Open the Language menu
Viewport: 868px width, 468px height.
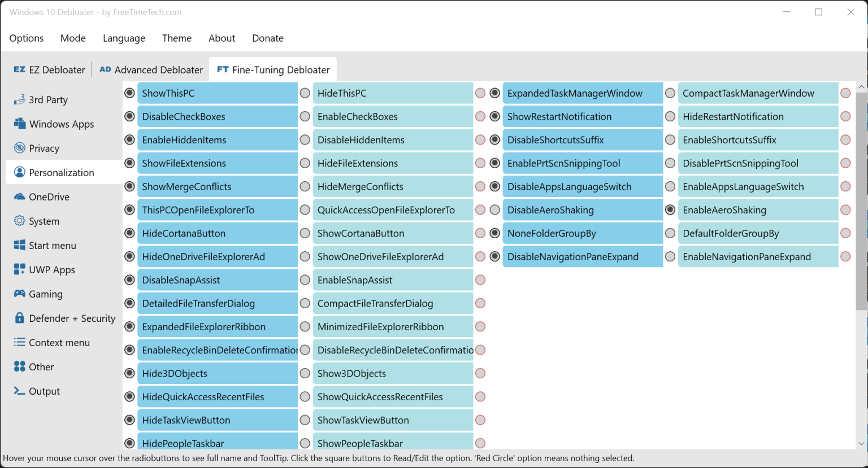[x=124, y=38]
